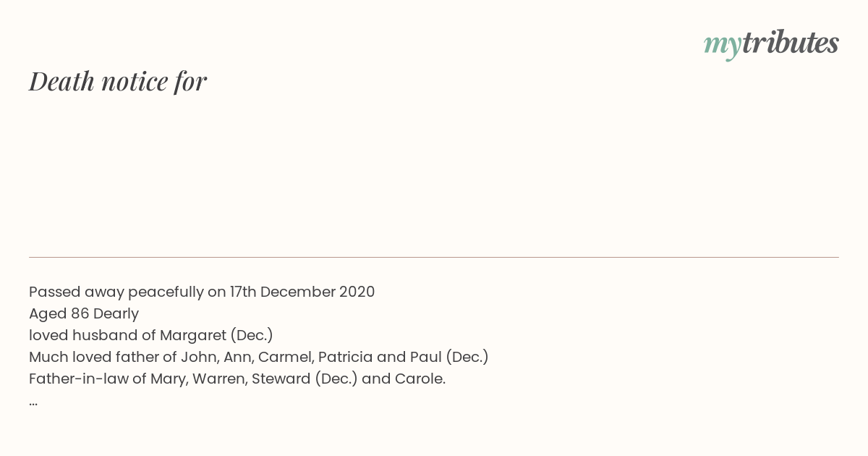Click the trailing ellipsis below the notice

click(x=33, y=402)
